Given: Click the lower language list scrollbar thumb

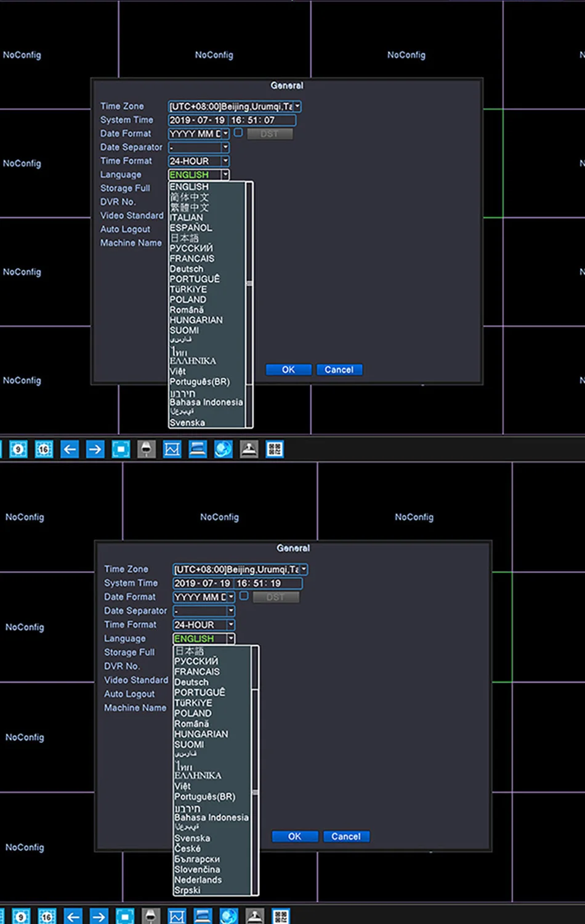Looking at the screenshot, I should (x=255, y=792).
